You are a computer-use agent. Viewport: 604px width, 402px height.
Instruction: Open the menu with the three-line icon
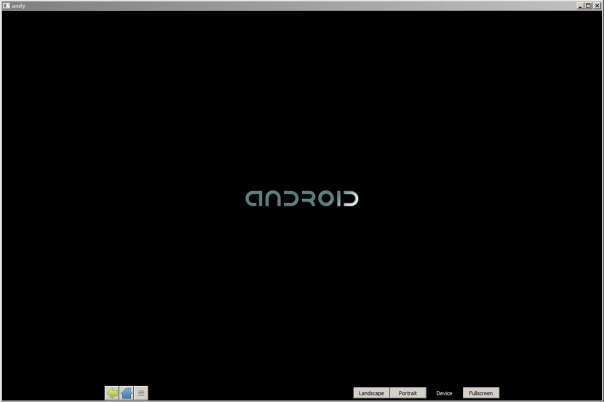tap(141, 393)
